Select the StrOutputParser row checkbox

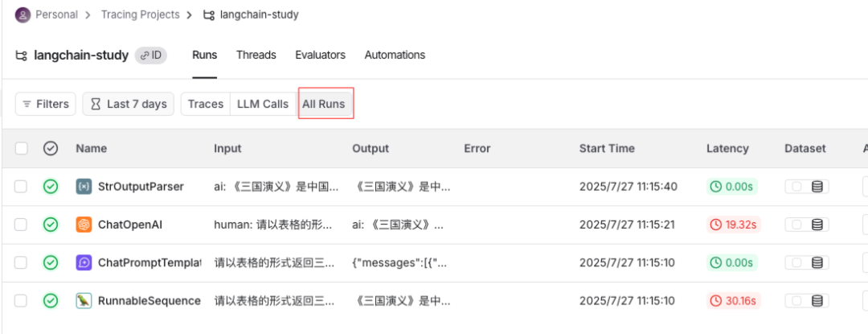point(21,187)
